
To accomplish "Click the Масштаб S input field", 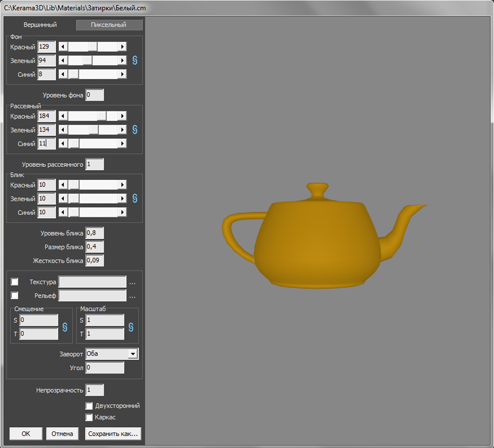I will click(105, 320).
